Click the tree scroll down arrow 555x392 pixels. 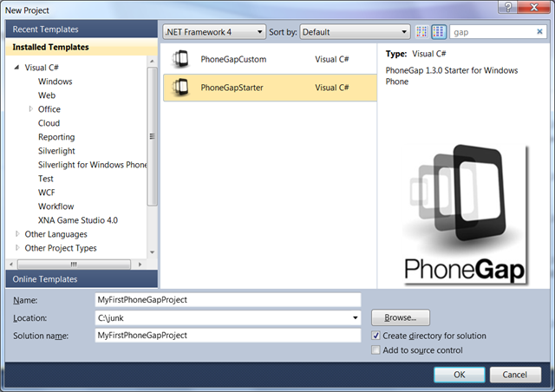pyautogui.click(x=153, y=252)
